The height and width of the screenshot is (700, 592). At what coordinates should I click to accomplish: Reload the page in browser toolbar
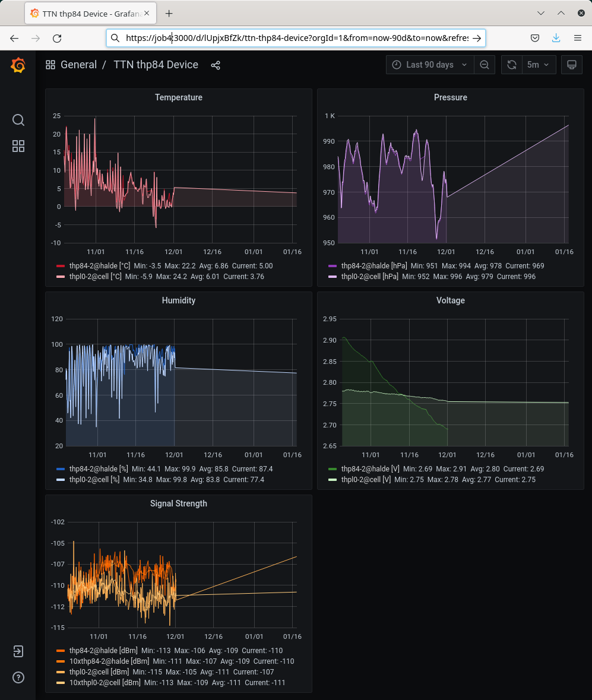coord(57,39)
